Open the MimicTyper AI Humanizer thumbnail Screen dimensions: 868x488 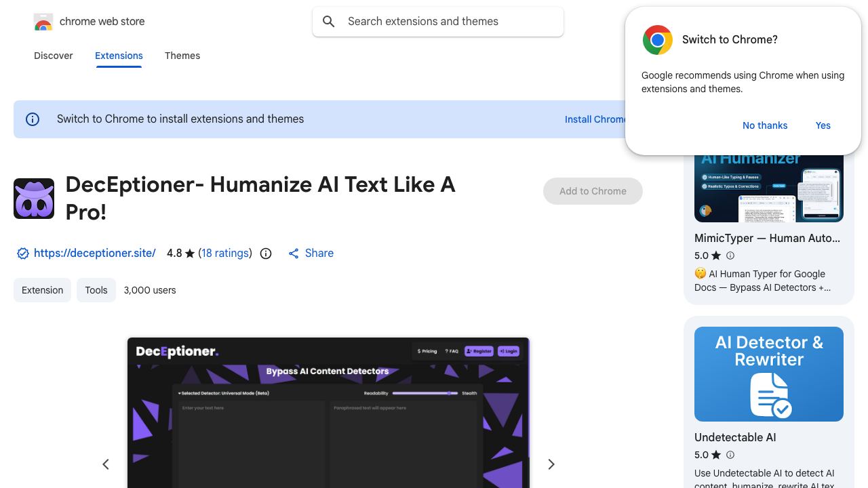pos(769,188)
